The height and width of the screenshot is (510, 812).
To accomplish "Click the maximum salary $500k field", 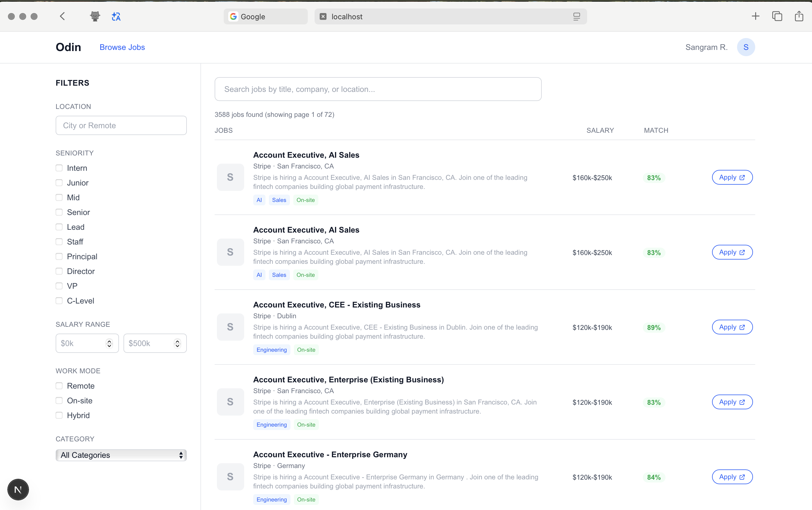I will [x=155, y=343].
